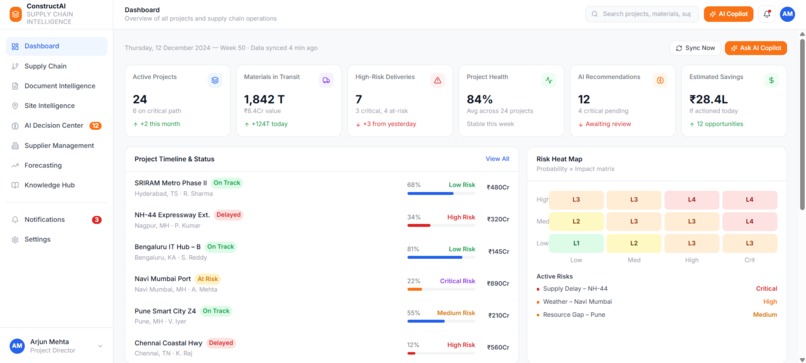Viewport: 806px width, 363px height.
Task: Click the Critical Risk label
Action: point(457,281)
